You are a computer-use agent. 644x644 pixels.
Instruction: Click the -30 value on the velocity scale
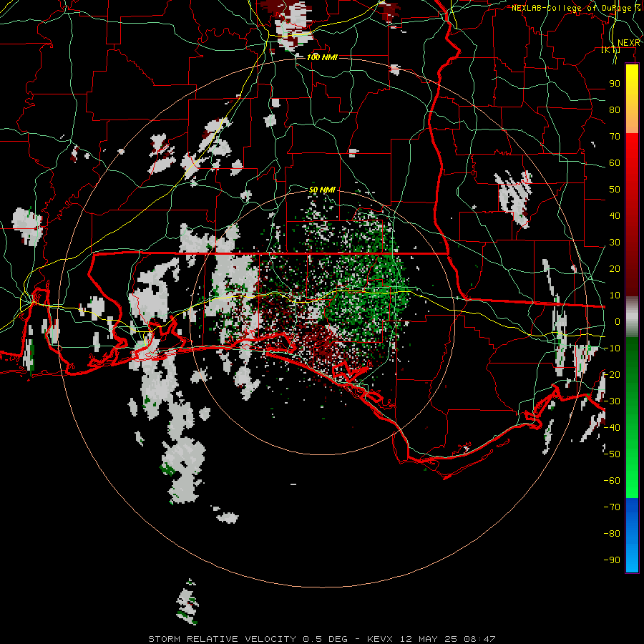pos(612,401)
